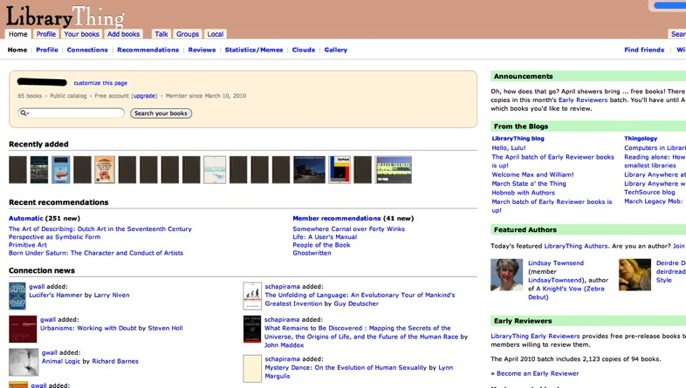Viewport: 686px width, 388px height.
Task: Click Unfolding of Language cover thumbnail
Action: click(x=252, y=296)
